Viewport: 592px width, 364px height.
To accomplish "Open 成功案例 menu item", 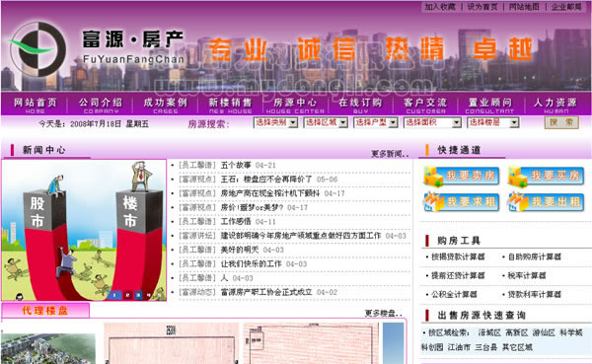I will tap(166, 105).
